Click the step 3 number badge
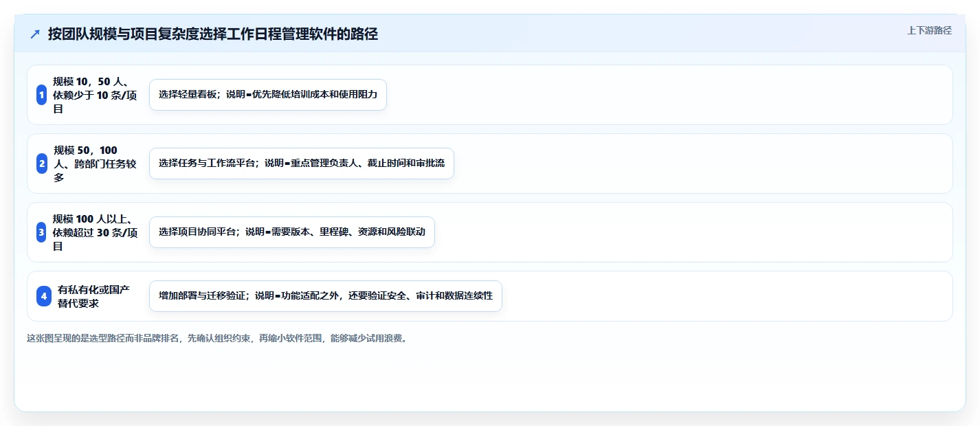 pyautogui.click(x=42, y=232)
